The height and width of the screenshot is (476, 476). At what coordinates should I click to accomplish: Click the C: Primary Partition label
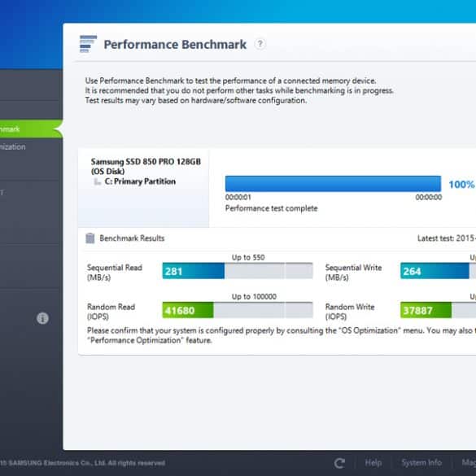coord(140,181)
